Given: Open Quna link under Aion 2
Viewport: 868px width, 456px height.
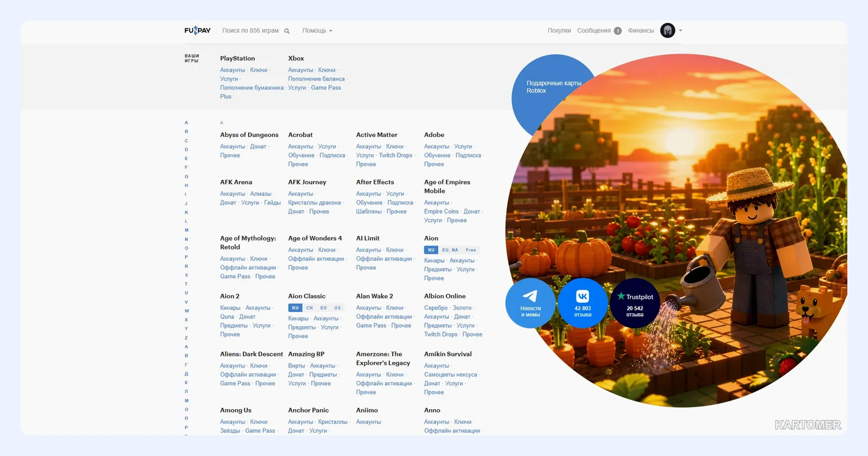Looking at the screenshot, I should [x=227, y=317].
